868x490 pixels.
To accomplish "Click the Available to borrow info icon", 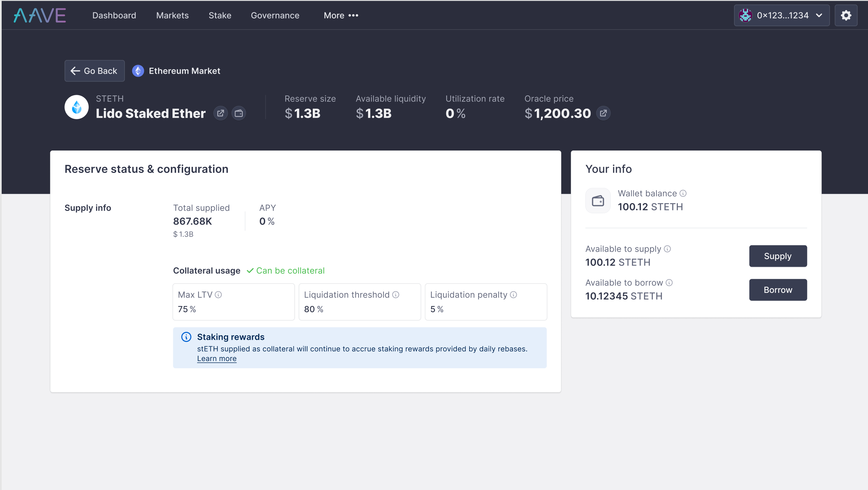I will click(x=669, y=283).
